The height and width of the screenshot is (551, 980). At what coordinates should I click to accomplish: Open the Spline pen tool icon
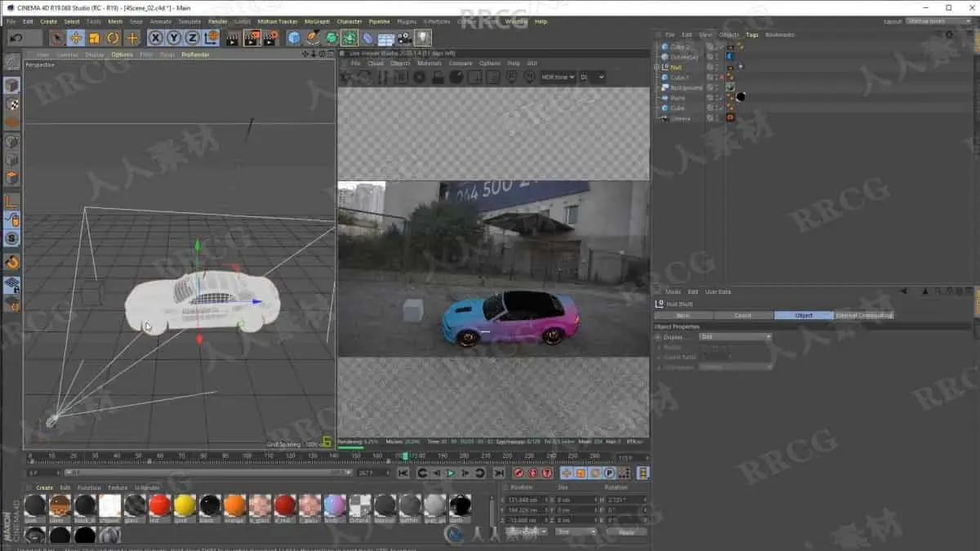[313, 38]
